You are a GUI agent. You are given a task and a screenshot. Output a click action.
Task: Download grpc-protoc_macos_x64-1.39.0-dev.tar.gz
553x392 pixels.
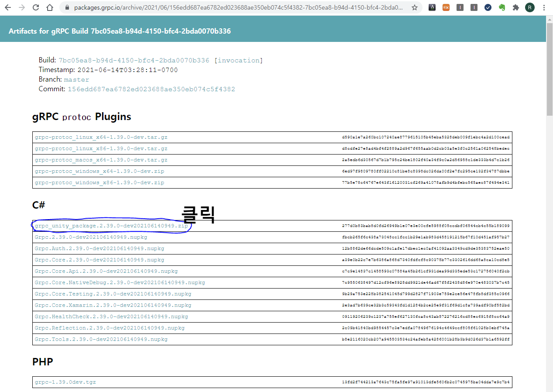[101, 160]
